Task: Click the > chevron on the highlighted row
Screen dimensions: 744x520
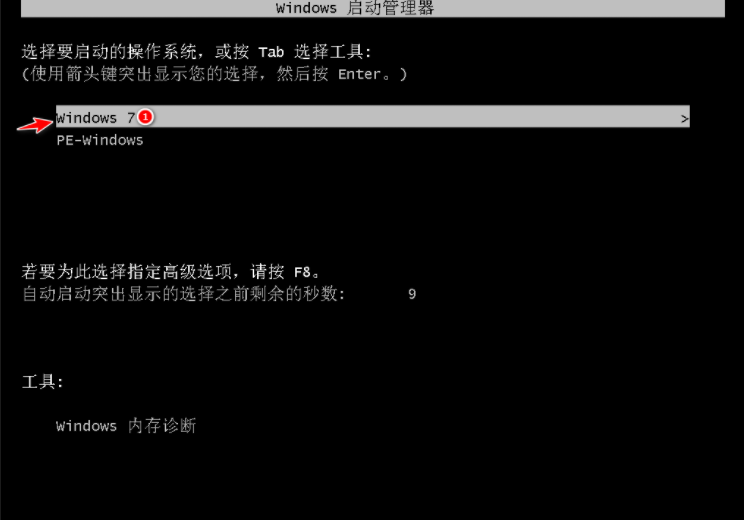Action: point(684,119)
